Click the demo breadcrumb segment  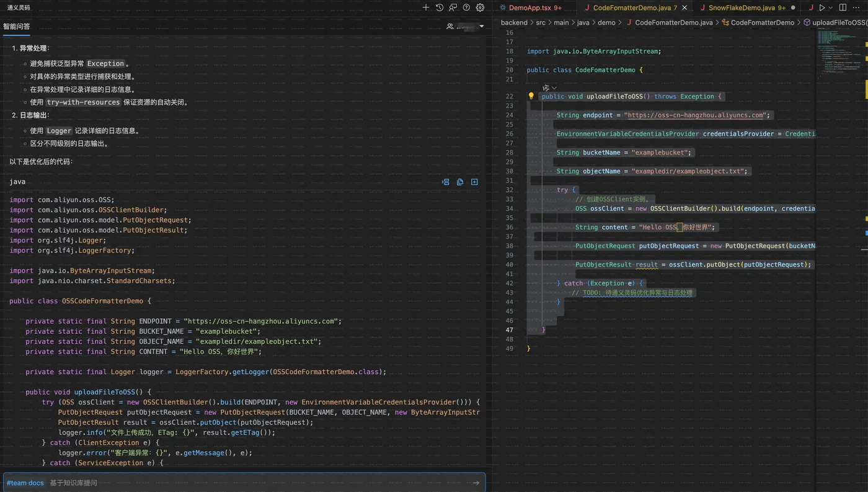click(606, 22)
